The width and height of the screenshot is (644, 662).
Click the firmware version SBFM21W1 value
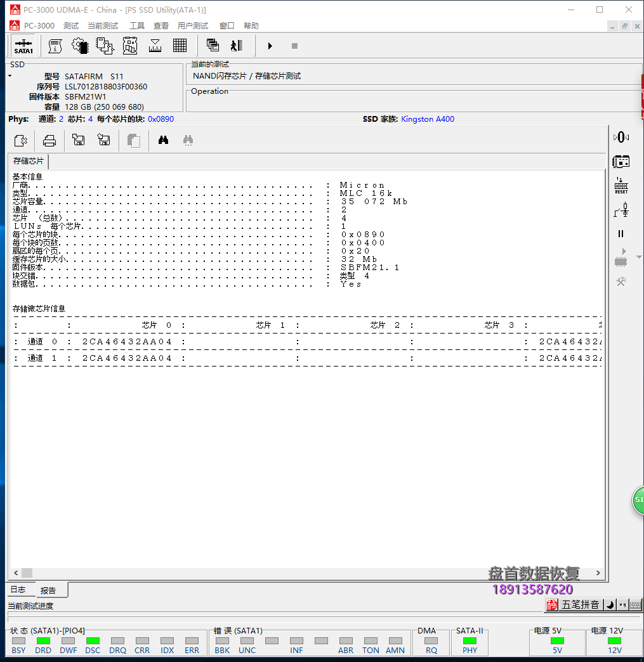[86, 96]
